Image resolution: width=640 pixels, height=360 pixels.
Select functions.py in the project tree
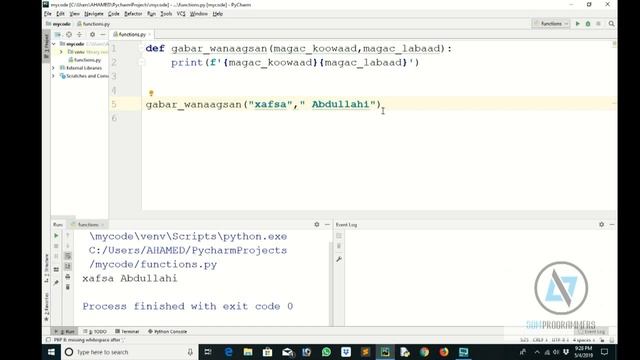pos(85,60)
